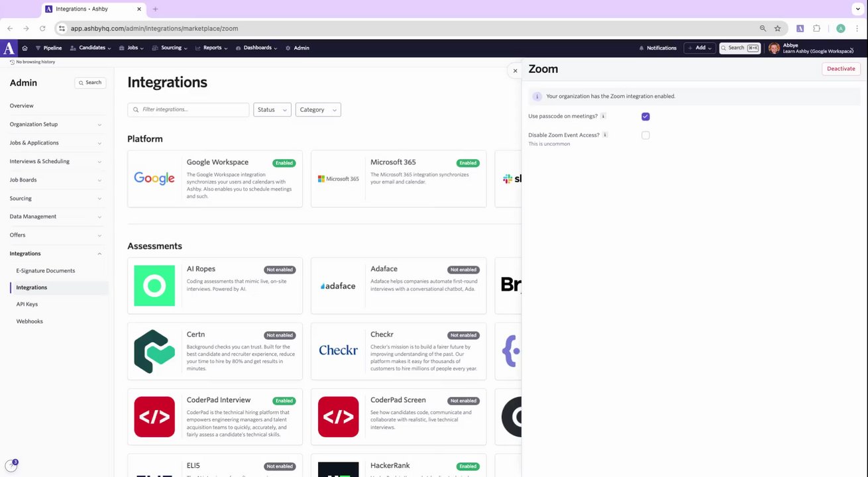Screen dimensions: 868x477
Task: Bookmark this page with the star icon
Action: coord(777,28)
